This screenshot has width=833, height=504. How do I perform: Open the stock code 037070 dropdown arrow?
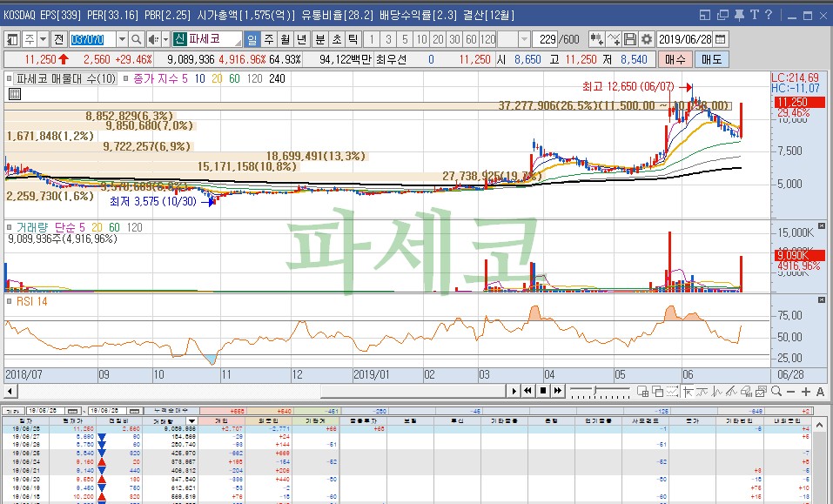(x=122, y=39)
